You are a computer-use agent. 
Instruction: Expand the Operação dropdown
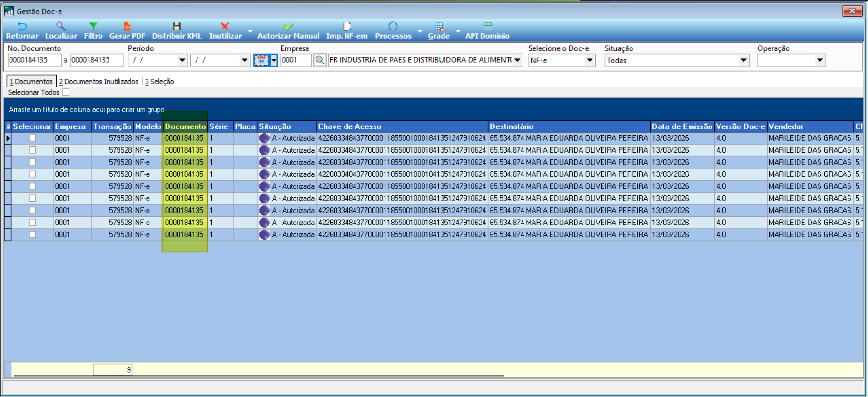819,60
